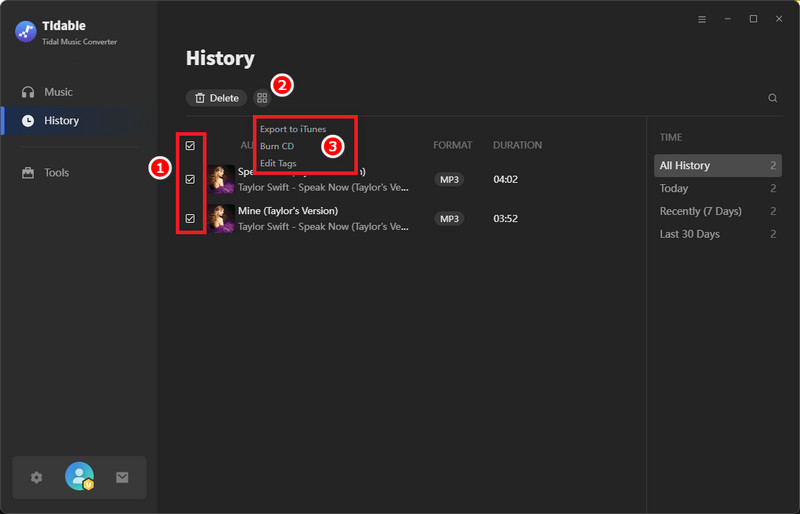Open the Music section in sidebar
The height and width of the screenshot is (514, 800).
click(x=58, y=92)
